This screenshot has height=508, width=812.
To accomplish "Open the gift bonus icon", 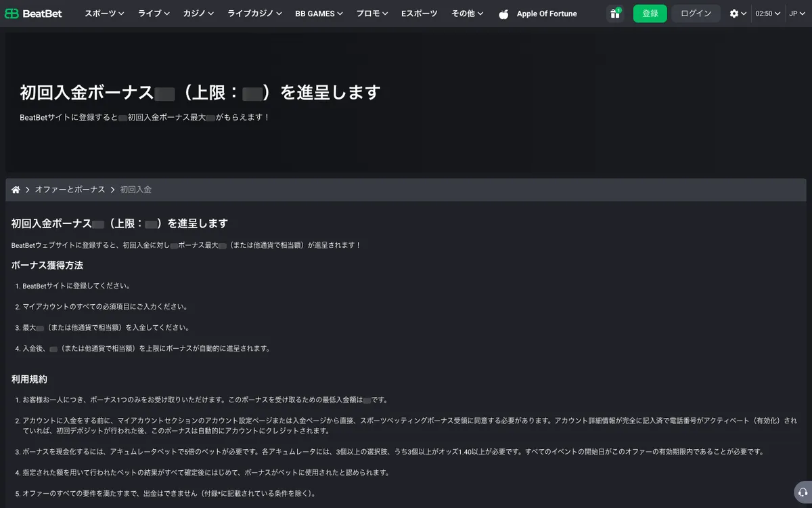I will [x=615, y=14].
